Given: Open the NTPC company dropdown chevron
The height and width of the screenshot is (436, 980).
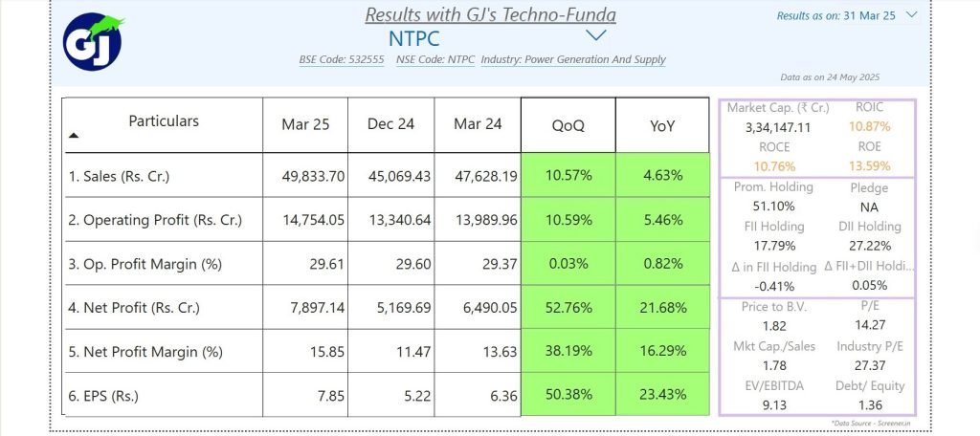Looking at the screenshot, I should [x=596, y=35].
